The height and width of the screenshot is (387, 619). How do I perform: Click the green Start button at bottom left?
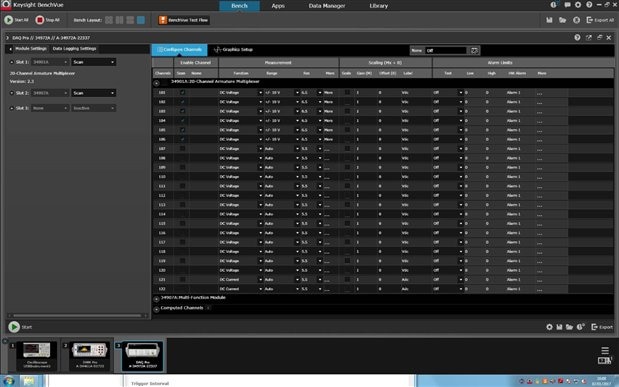14,327
